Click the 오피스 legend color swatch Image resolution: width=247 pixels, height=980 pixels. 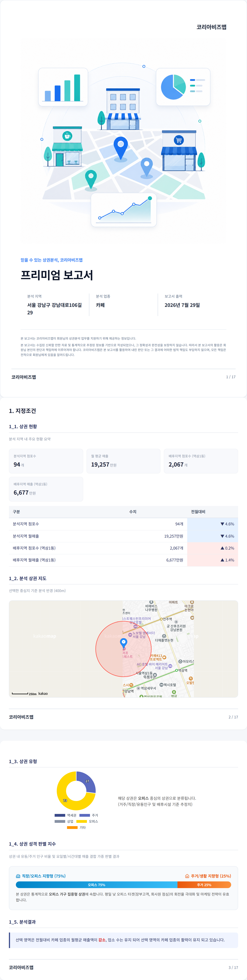pos(82,821)
